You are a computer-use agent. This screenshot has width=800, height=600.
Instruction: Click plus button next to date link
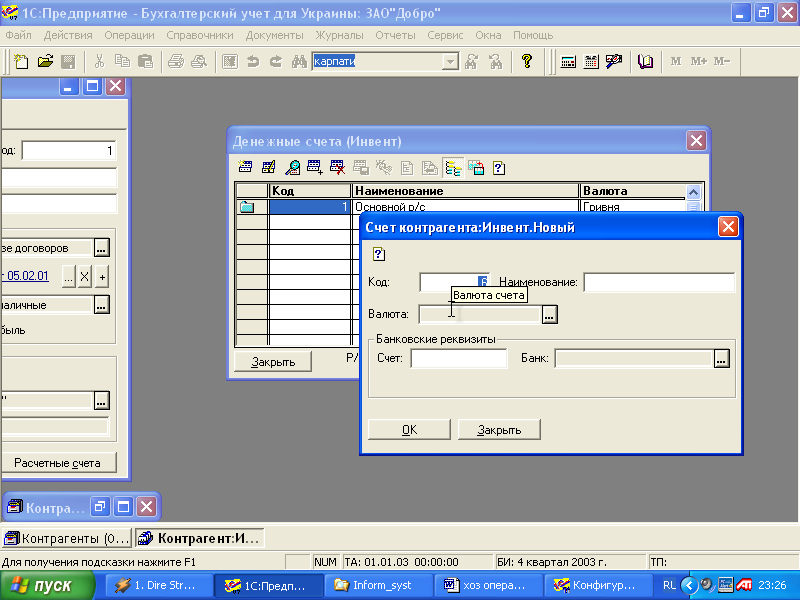102,277
